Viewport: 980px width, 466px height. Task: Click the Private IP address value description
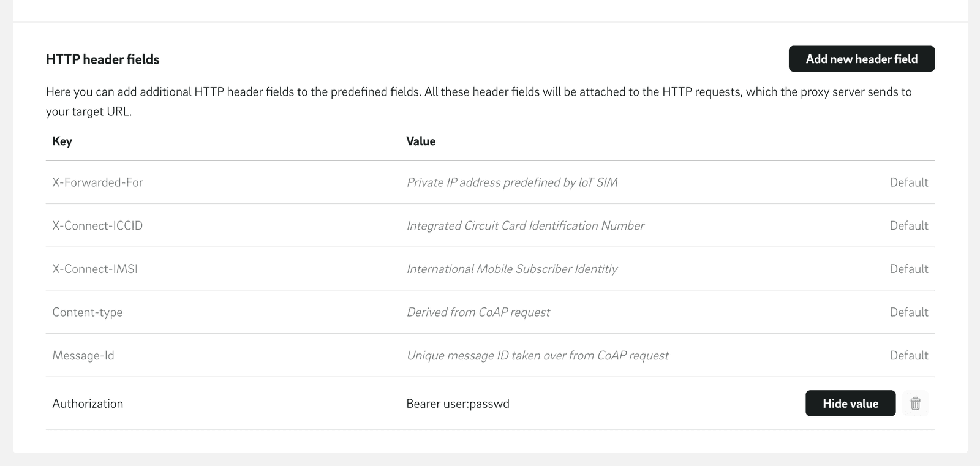click(513, 182)
